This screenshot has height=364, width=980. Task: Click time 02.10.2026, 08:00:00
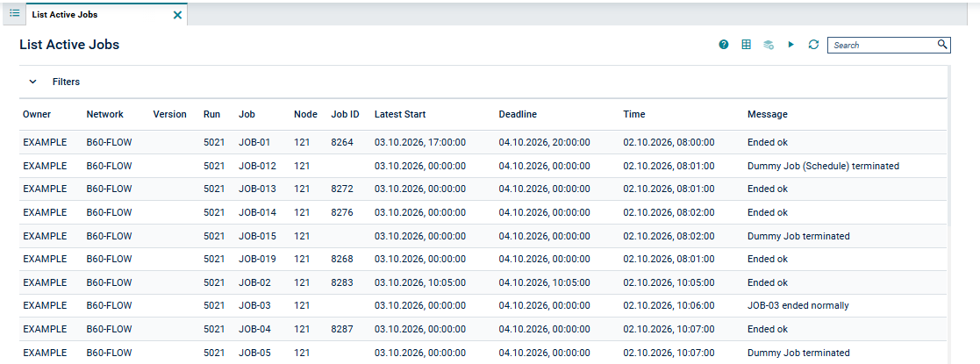pos(669,142)
